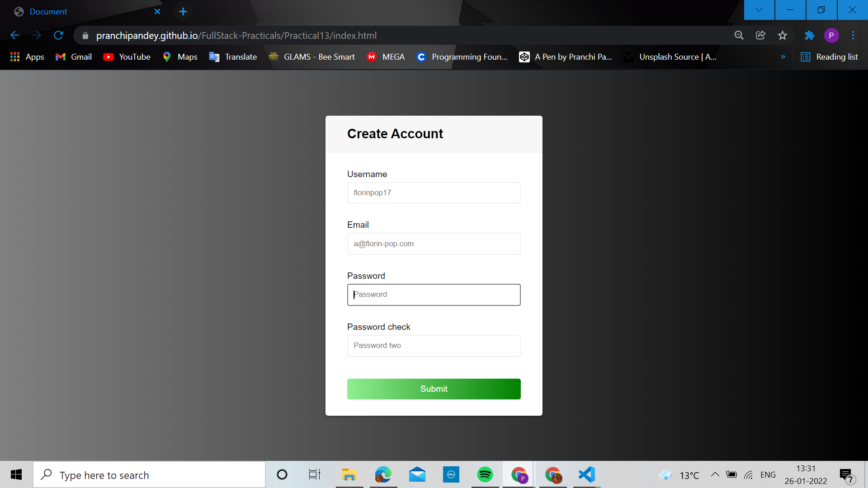Screen dimensions: 868x488
Task: Expand the hidden bookmarks chevron
Action: (x=783, y=57)
